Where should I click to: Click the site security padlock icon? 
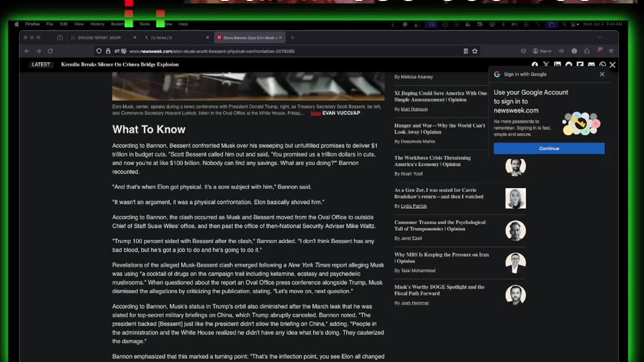(x=108, y=51)
